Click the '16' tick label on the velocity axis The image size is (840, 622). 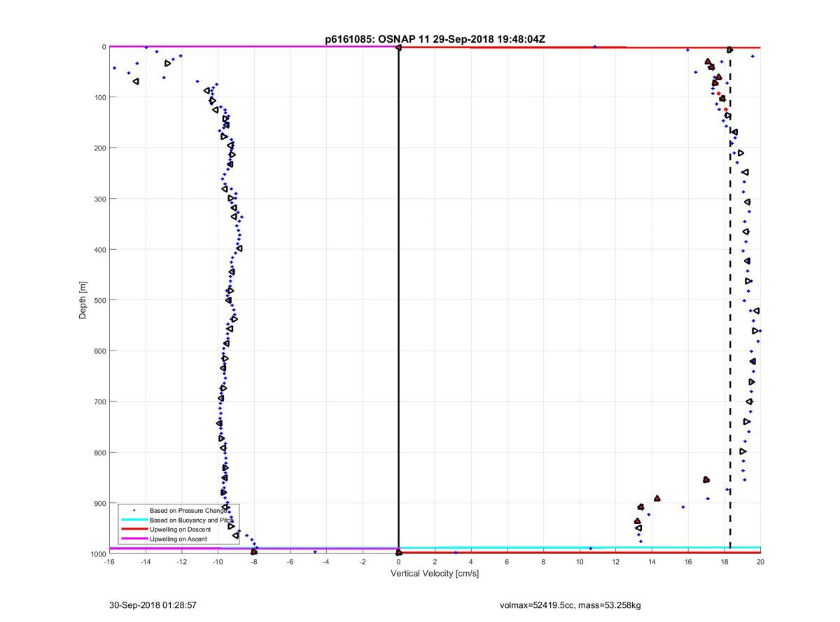[x=688, y=561]
